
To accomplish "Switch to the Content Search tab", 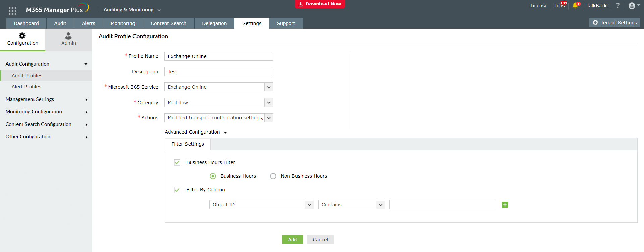I will pyautogui.click(x=169, y=23).
